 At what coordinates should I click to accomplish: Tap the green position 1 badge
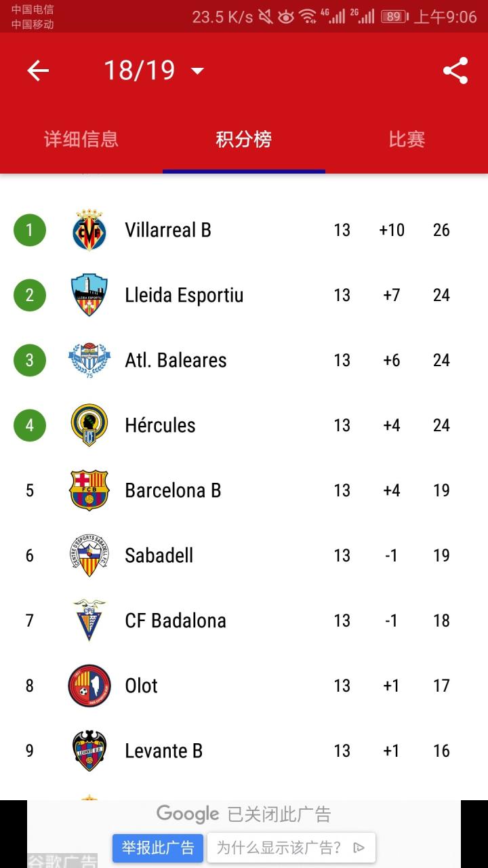tap(29, 230)
